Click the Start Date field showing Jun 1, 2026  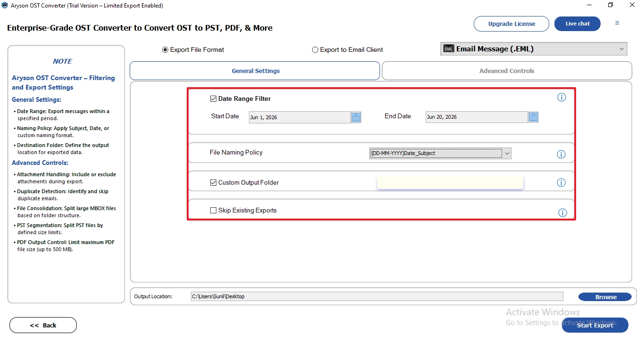[x=299, y=117]
